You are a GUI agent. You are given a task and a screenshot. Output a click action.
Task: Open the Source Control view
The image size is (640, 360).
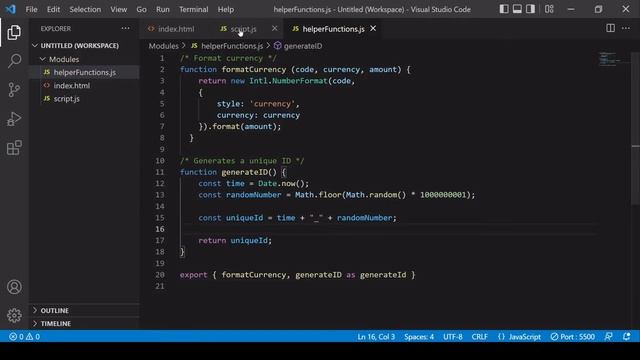14,90
